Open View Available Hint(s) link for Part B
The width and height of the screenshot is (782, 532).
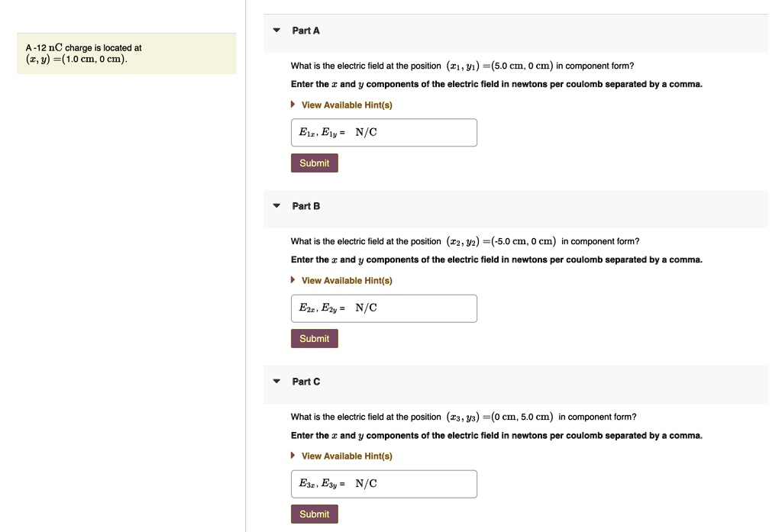tap(347, 281)
